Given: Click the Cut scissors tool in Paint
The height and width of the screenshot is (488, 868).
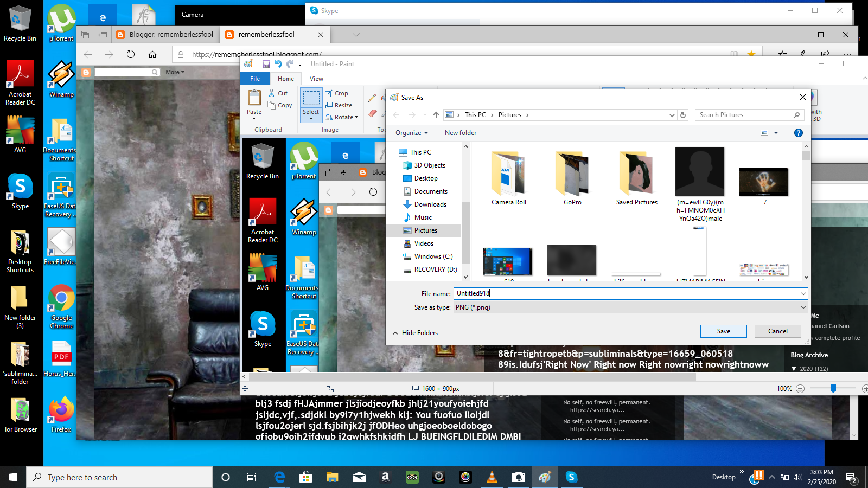Looking at the screenshot, I should click(278, 93).
